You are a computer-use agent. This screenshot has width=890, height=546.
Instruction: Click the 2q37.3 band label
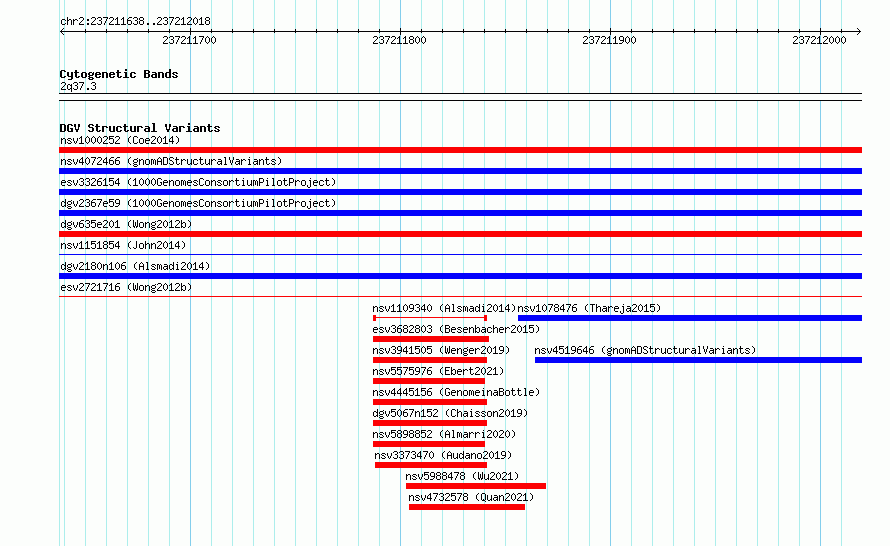point(78,86)
